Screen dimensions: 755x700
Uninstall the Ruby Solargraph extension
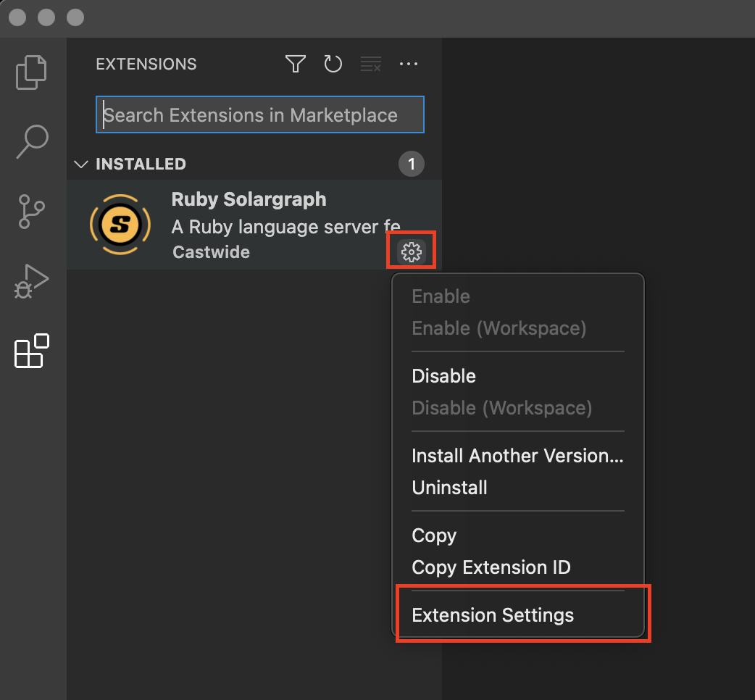coord(449,487)
